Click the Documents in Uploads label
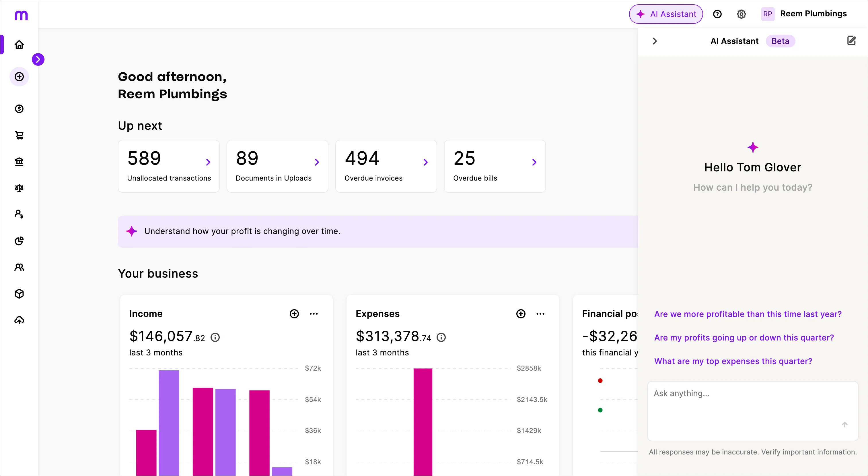The height and width of the screenshot is (476, 868). pyautogui.click(x=273, y=178)
